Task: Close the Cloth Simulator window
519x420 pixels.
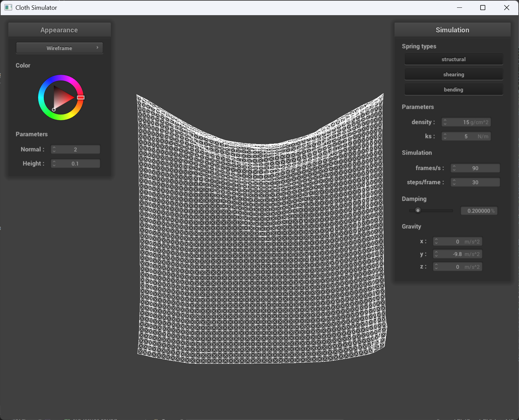Action: click(507, 7)
